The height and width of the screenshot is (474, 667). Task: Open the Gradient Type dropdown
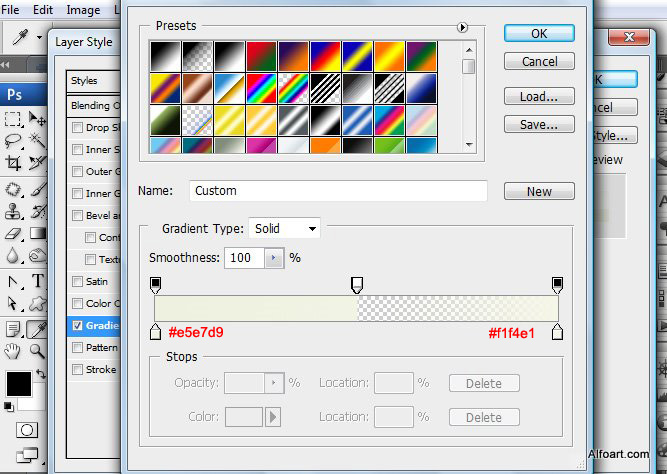[285, 228]
